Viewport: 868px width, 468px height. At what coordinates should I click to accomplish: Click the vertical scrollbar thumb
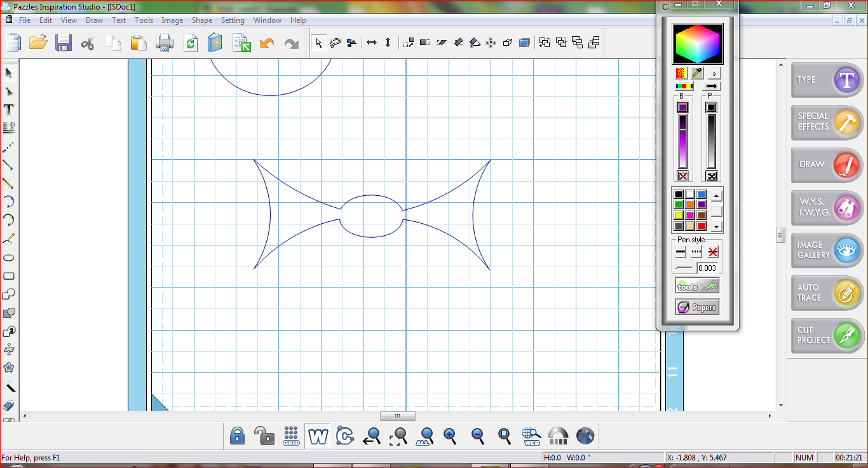780,235
